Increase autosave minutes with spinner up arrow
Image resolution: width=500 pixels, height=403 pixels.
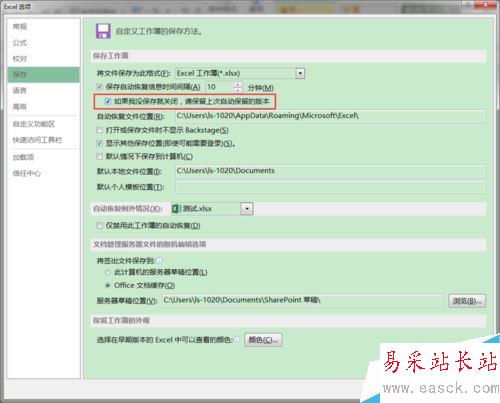[238, 84]
